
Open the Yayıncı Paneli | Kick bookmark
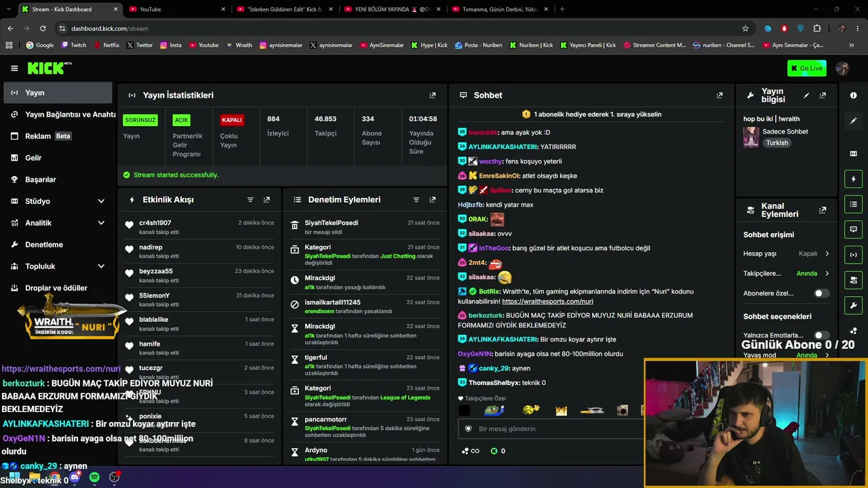click(x=587, y=45)
